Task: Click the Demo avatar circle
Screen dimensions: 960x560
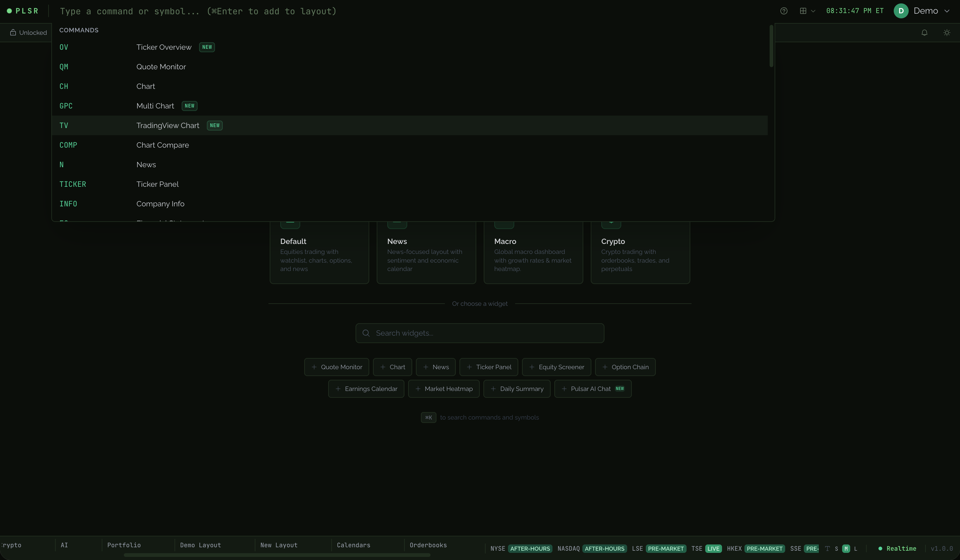Action: point(900,11)
